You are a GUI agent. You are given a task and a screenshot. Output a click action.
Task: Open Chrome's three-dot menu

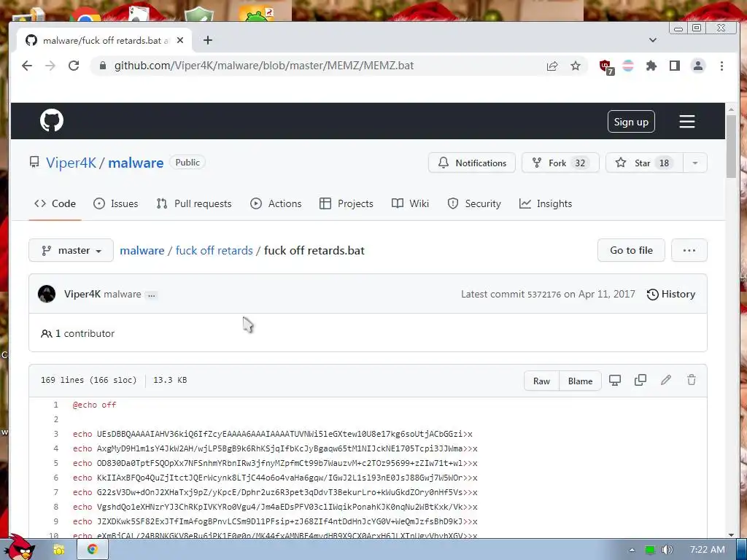pyautogui.click(x=721, y=66)
